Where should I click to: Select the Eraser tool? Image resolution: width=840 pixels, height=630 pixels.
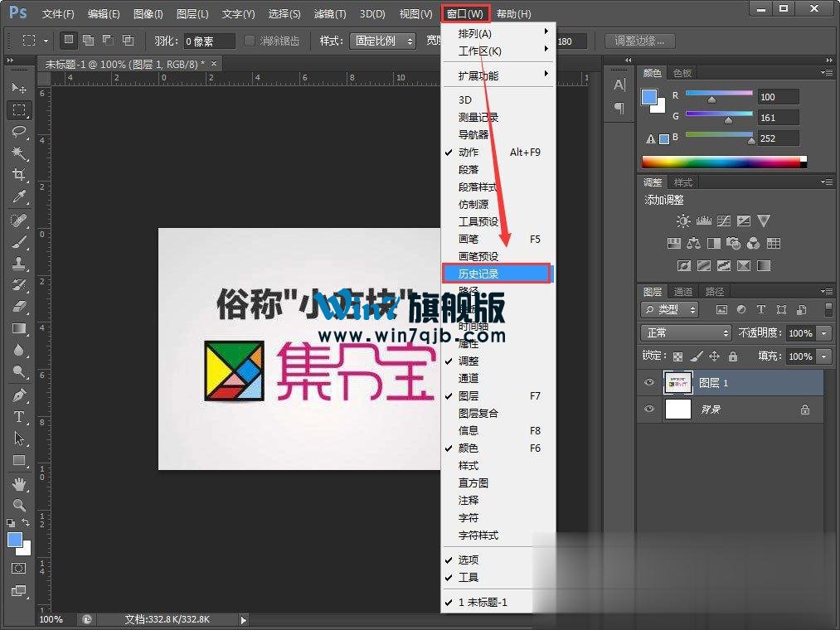pyautogui.click(x=19, y=307)
